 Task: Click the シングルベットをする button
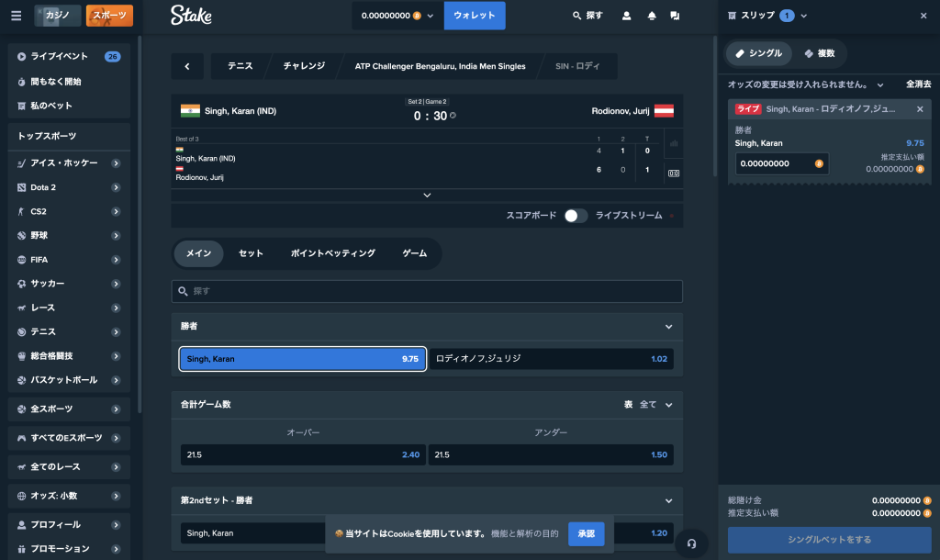click(829, 540)
